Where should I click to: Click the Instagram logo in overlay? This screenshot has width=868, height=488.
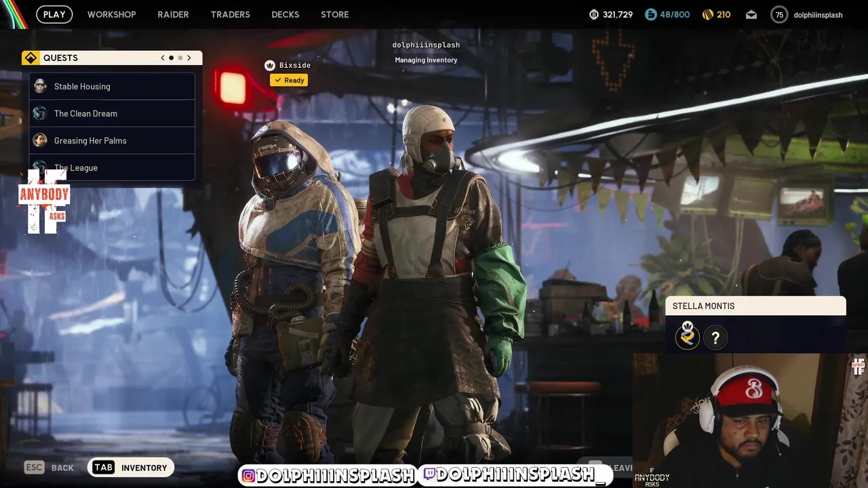tap(249, 476)
